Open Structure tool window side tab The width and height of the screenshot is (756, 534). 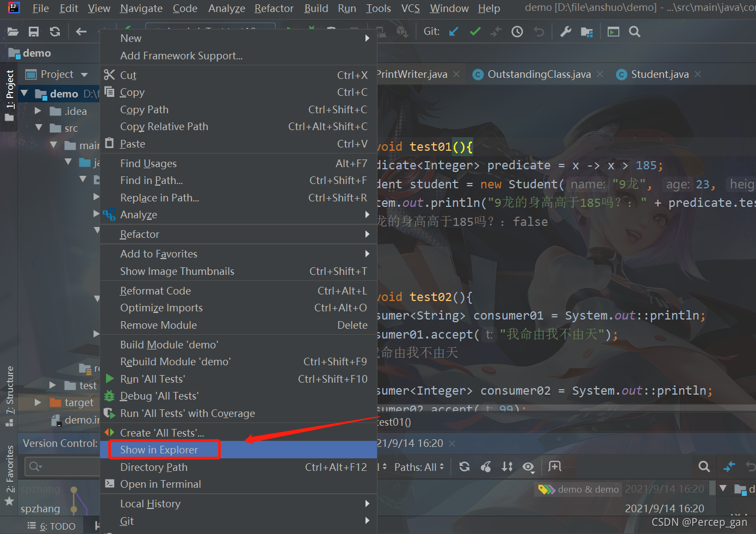(10, 395)
